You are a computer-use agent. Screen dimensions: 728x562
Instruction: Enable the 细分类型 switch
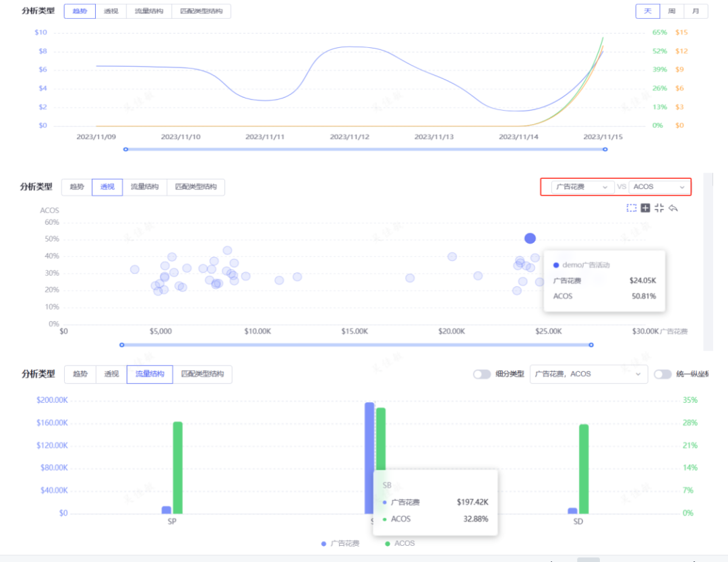[x=481, y=374]
